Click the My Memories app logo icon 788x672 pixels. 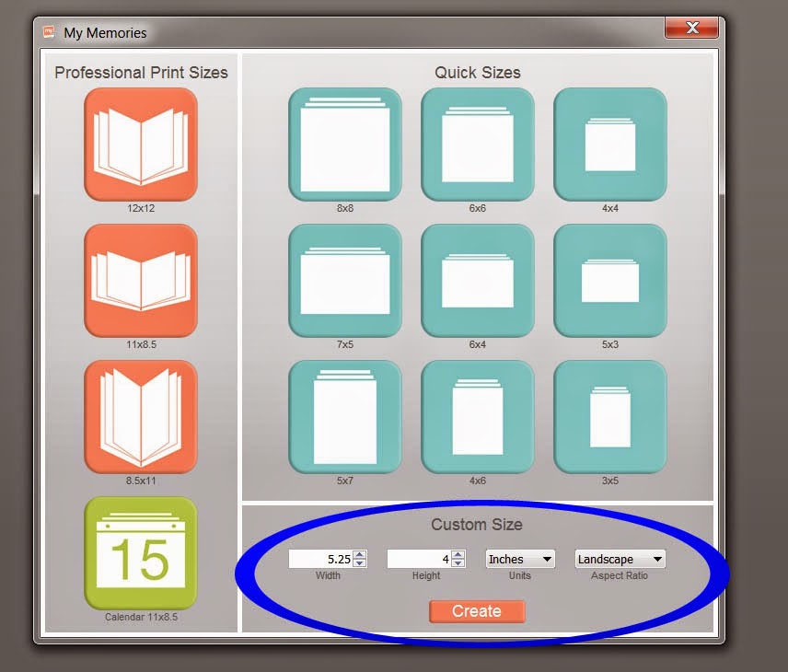(x=49, y=32)
